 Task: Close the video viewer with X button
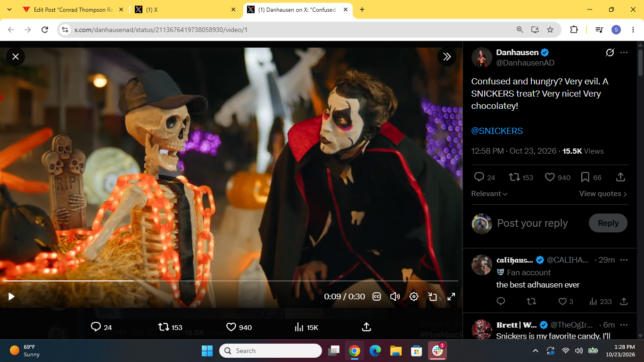[16, 57]
